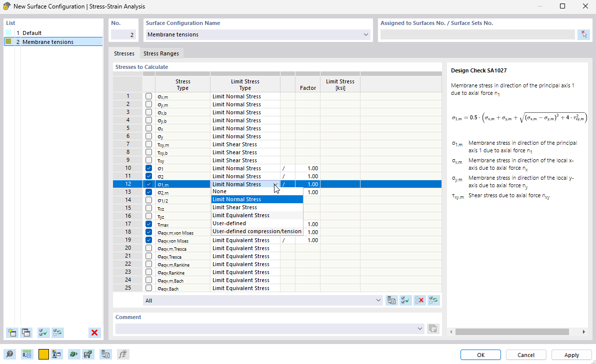The width and height of the screenshot is (596, 364).
Task: Switch to the Stress Ranges tab
Action: pyautogui.click(x=161, y=53)
